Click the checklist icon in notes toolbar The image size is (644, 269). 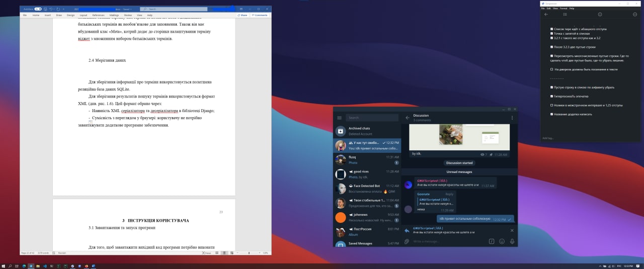coord(565,15)
